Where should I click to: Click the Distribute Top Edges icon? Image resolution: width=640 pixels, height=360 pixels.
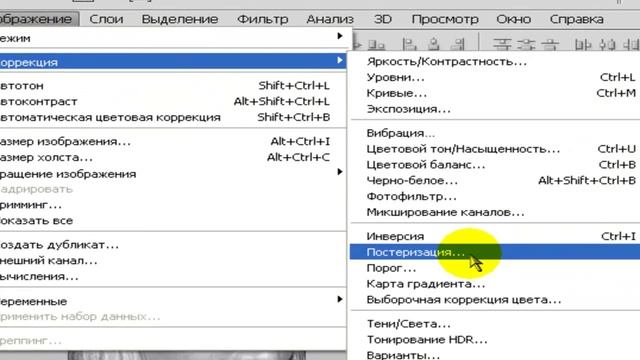pyautogui.click(x=502, y=44)
